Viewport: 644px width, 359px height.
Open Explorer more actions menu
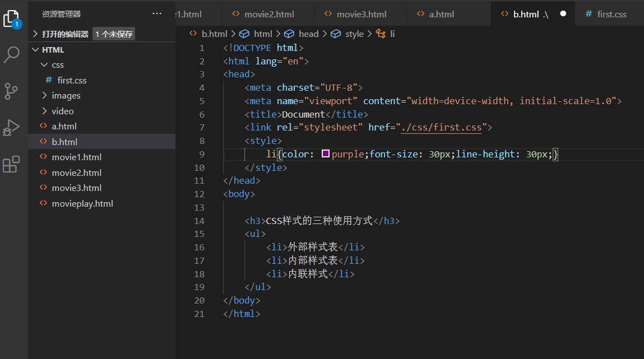click(x=156, y=13)
